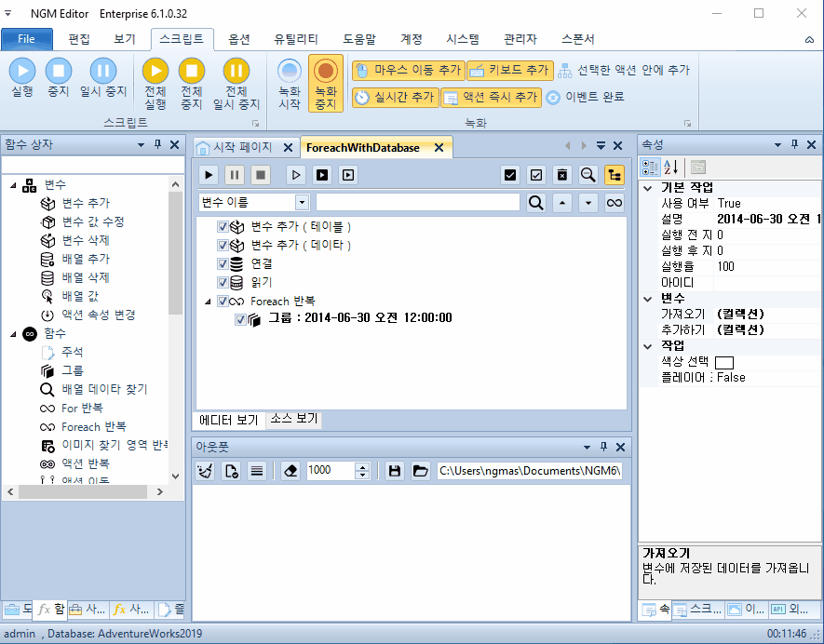
Task: Click the alphabetical sort properties icon
Action: click(x=671, y=168)
